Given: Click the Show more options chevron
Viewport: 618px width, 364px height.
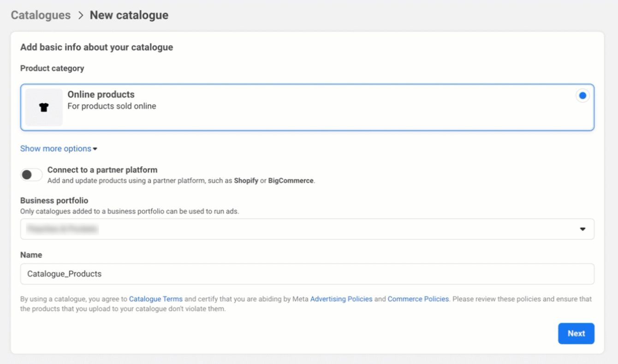Looking at the screenshot, I should tap(95, 149).
